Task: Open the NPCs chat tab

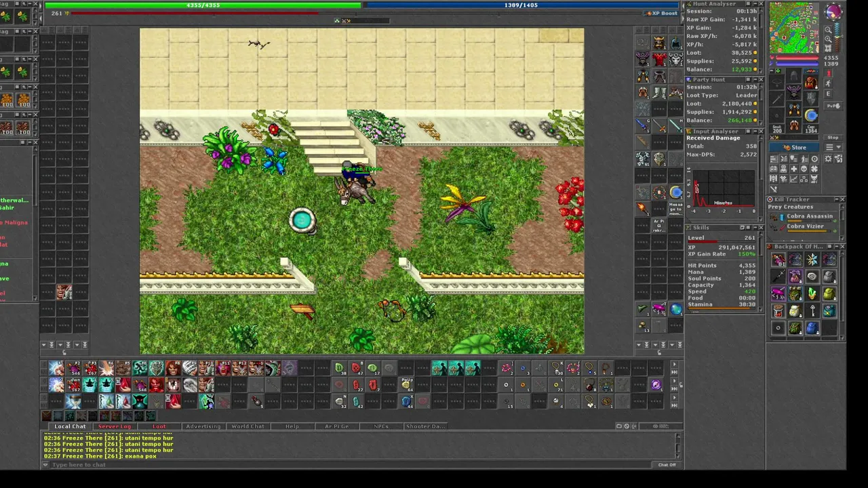Action: (380, 426)
